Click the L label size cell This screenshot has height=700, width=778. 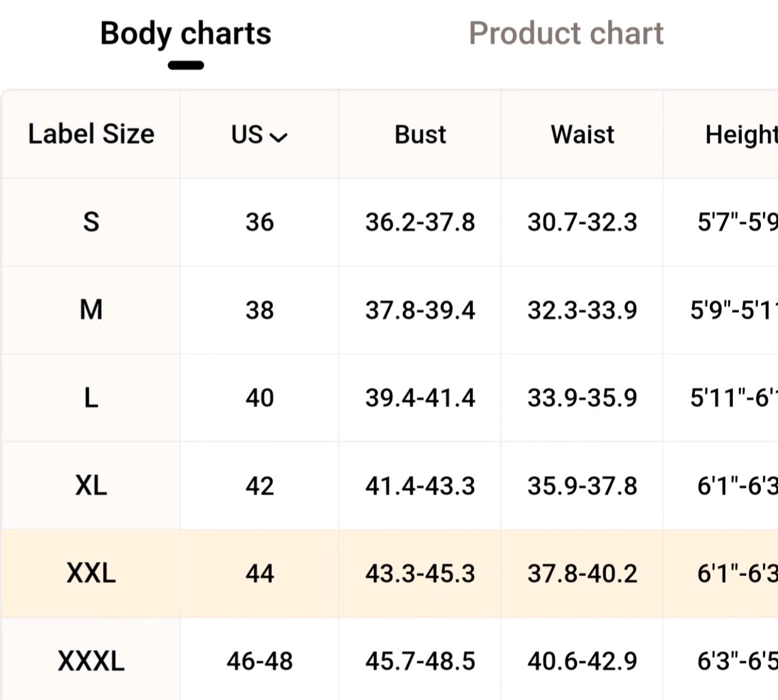[91, 398]
